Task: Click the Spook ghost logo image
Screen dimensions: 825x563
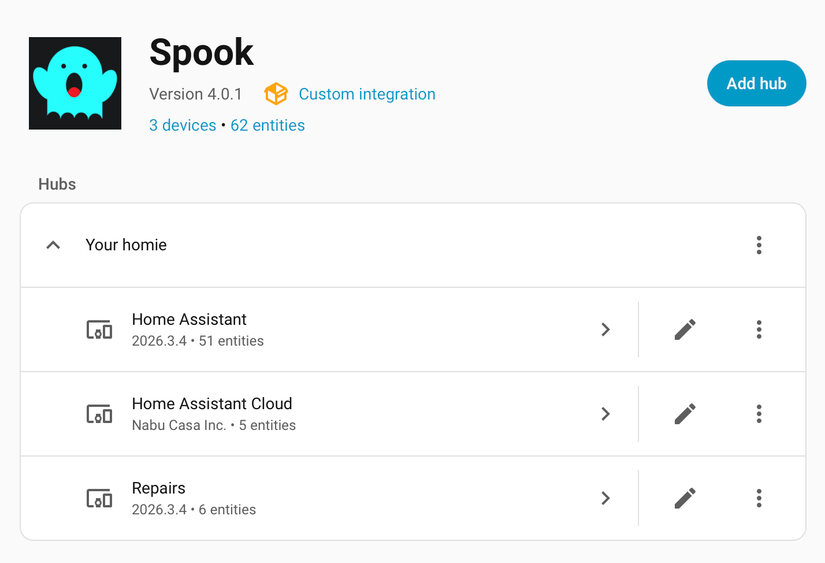Action: coord(75,83)
